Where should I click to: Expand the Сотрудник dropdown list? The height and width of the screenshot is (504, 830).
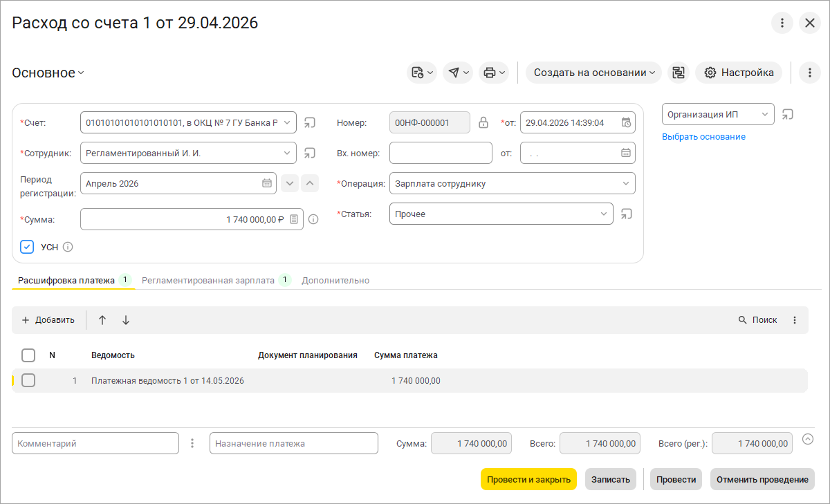[x=288, y=153]
